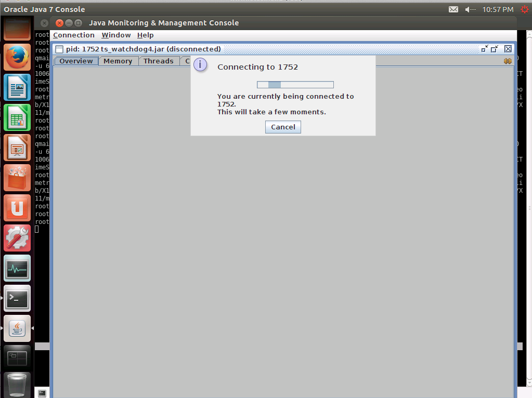
Task: Open the Window menu
Action: 116,35
